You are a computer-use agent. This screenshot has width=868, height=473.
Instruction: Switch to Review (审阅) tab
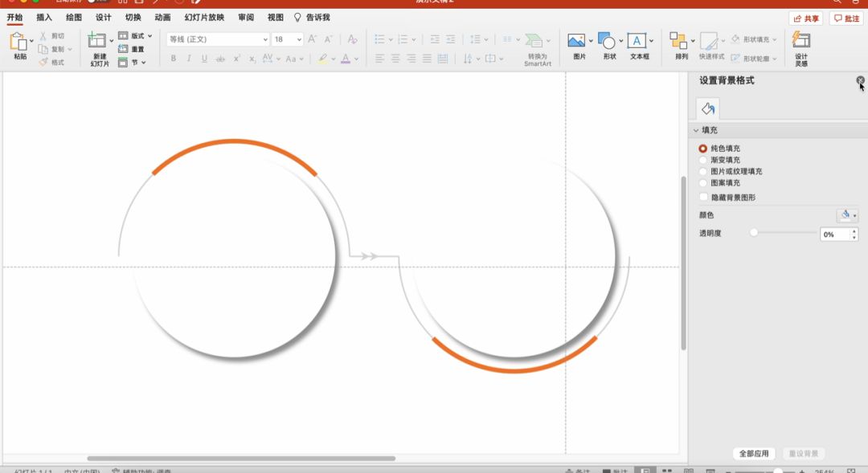click(x=246, y=18)
